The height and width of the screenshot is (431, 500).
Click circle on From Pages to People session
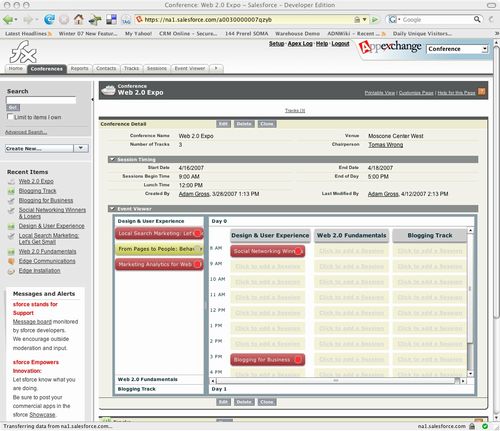coord(197,249)
